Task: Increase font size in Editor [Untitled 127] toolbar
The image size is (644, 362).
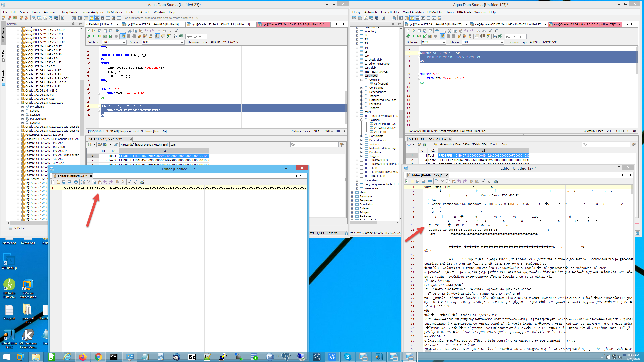Action: pos(489,181)
